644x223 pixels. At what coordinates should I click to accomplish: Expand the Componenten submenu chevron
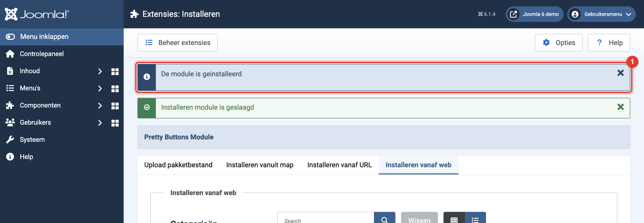point(100,106)
